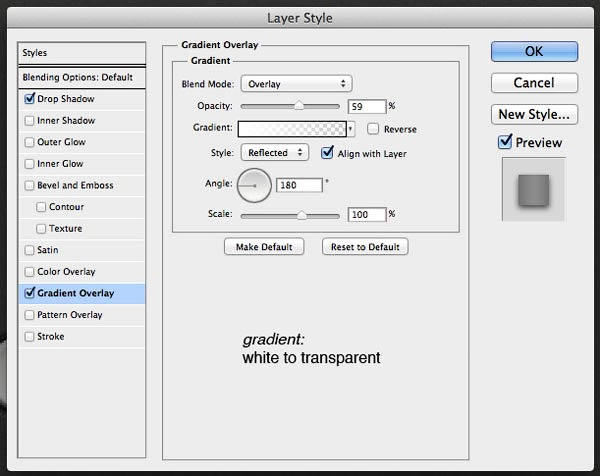Toggle the Preview checkbox
Image resolution: width=600 pixels, height=476 pixels.
coord(505,142)
